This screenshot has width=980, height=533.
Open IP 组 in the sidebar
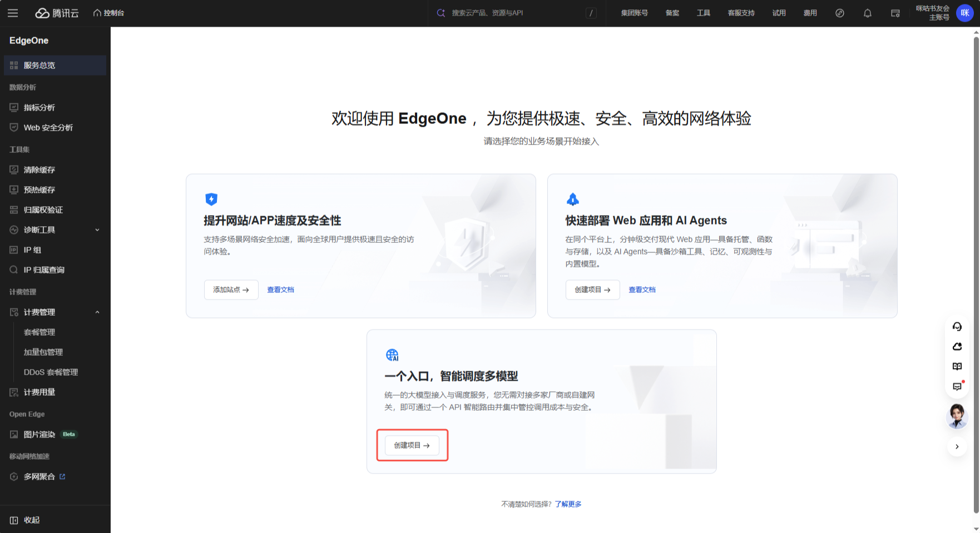pyautogui.click(x=55, y=250)
